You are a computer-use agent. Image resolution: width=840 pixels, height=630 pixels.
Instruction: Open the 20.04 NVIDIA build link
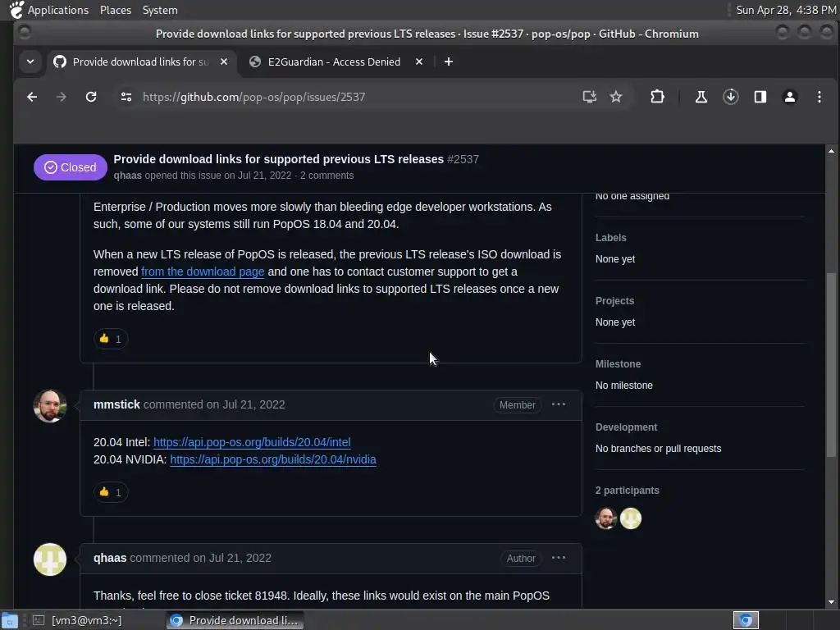click(x=273, y=459)
